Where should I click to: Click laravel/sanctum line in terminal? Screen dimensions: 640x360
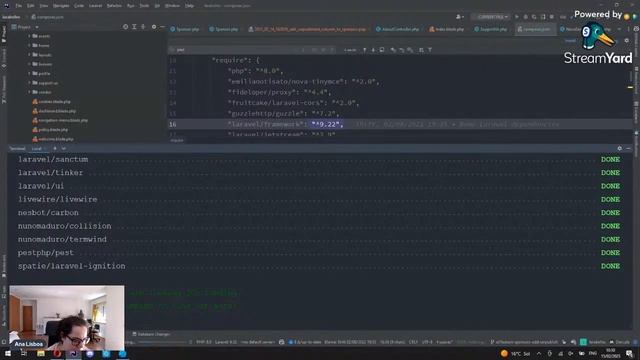click(x=53, y=159)
